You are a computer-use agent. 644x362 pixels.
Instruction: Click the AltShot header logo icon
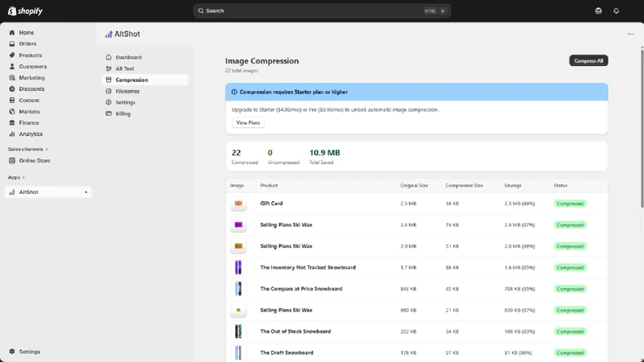point(109,34)
